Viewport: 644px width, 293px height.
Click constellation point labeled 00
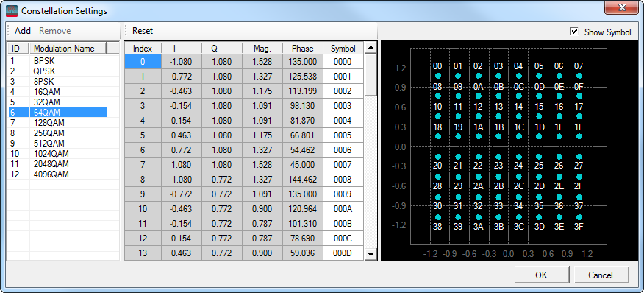(438, 76)
